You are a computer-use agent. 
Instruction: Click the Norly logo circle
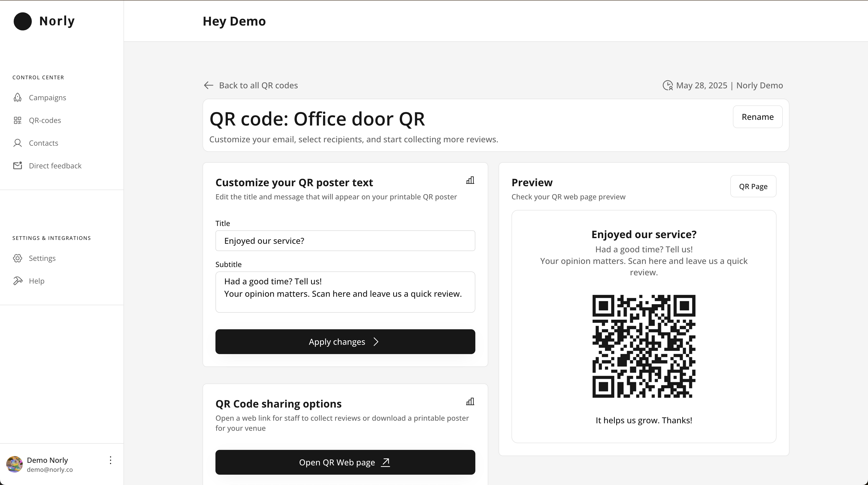[x=22, y=21]
